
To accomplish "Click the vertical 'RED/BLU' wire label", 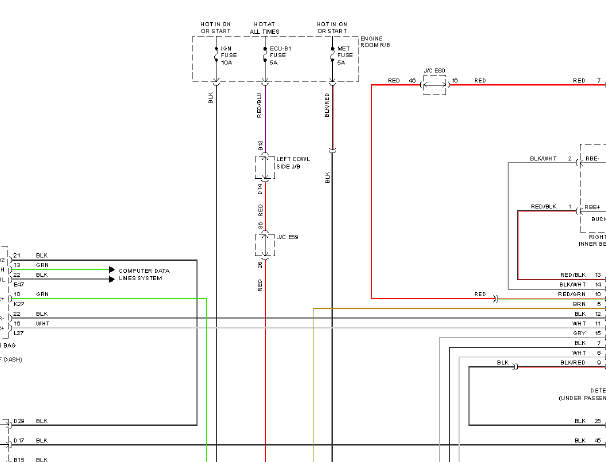I will coord(259,105).
